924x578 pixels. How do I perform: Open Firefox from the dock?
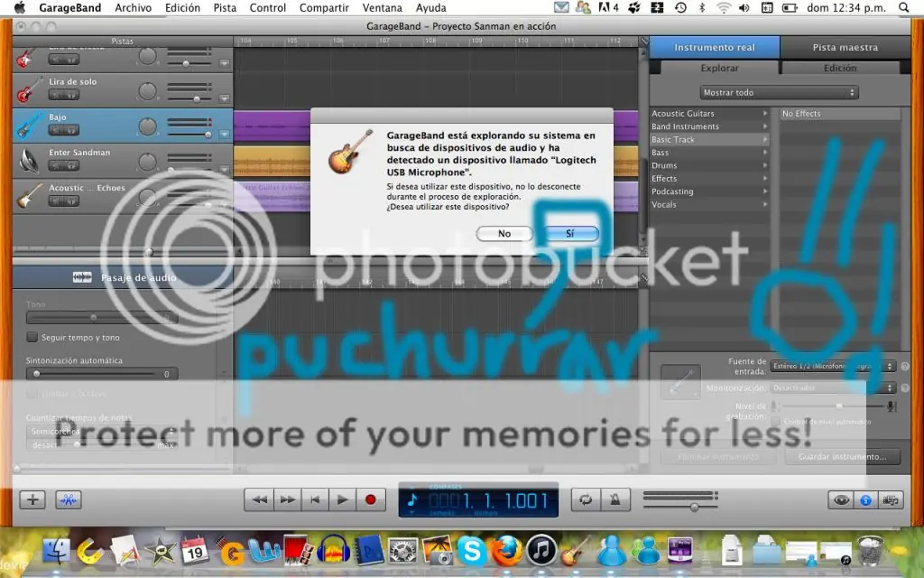click(506, 551)
